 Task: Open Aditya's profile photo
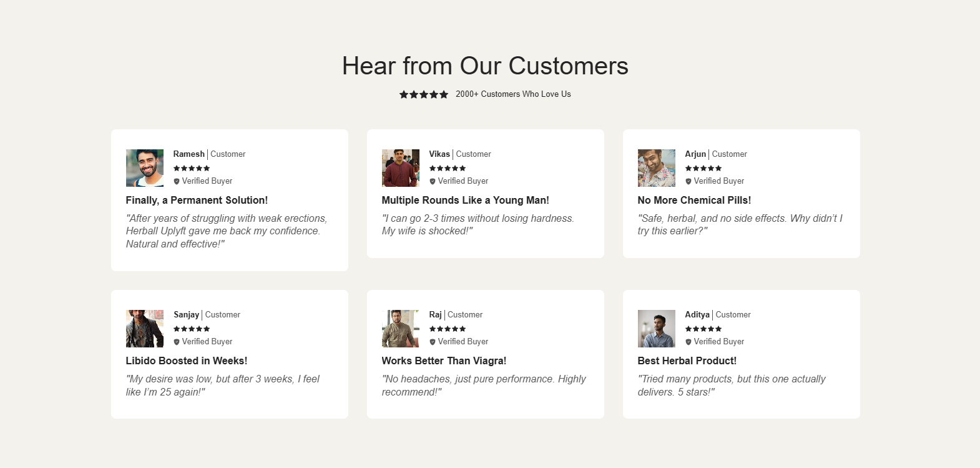tap(657, 329)
